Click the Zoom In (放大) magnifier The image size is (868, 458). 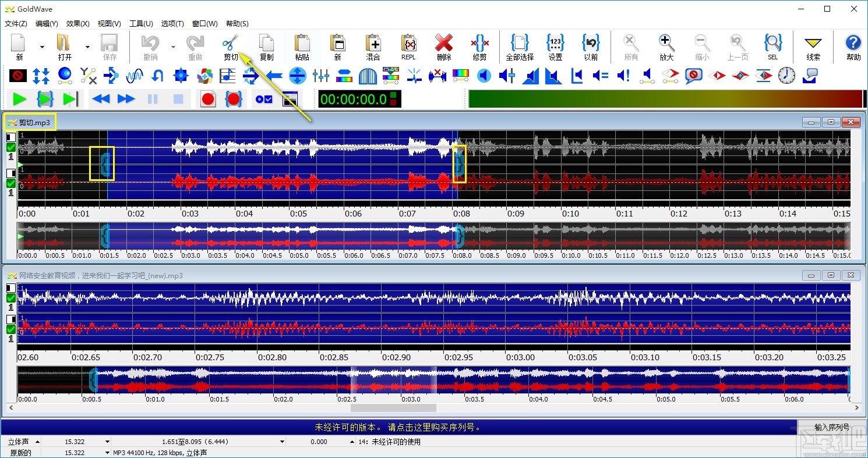(666, 43)
